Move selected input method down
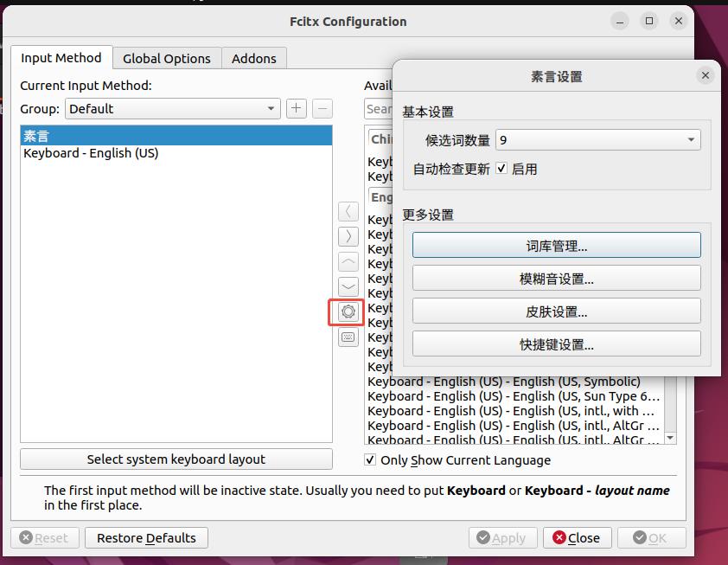This screenshot has height=565, width=728. coord(348,286)
